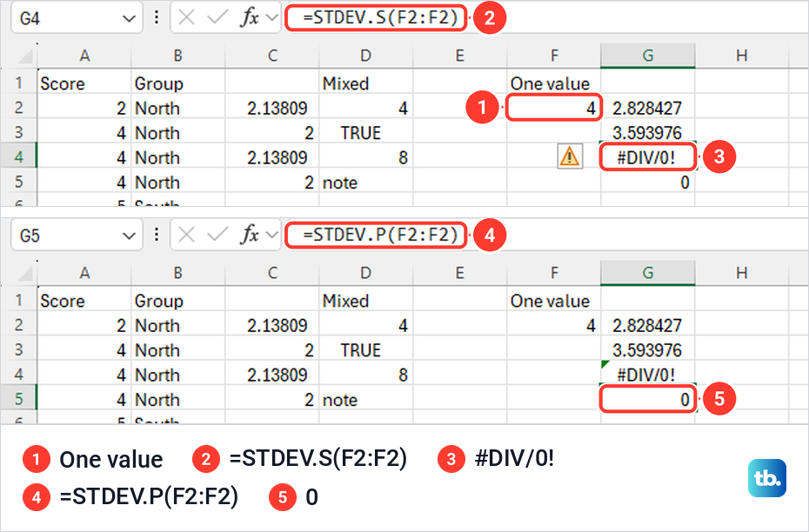Select column F header in the top sheet

click(x=554, y=56)
